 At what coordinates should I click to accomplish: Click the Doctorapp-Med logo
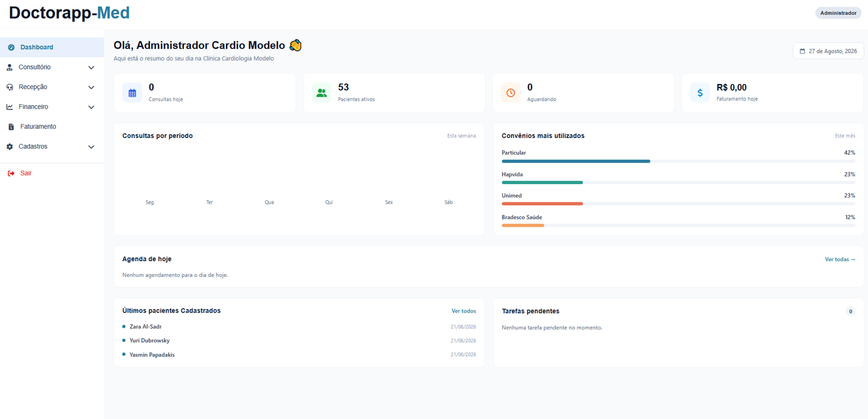click(x=69, y=12)
